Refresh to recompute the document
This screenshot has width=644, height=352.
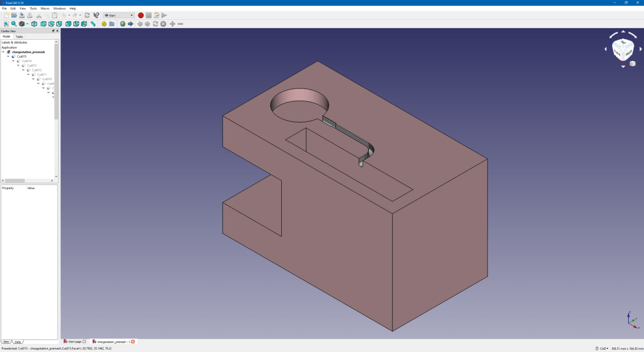click(x=87, y=15)
